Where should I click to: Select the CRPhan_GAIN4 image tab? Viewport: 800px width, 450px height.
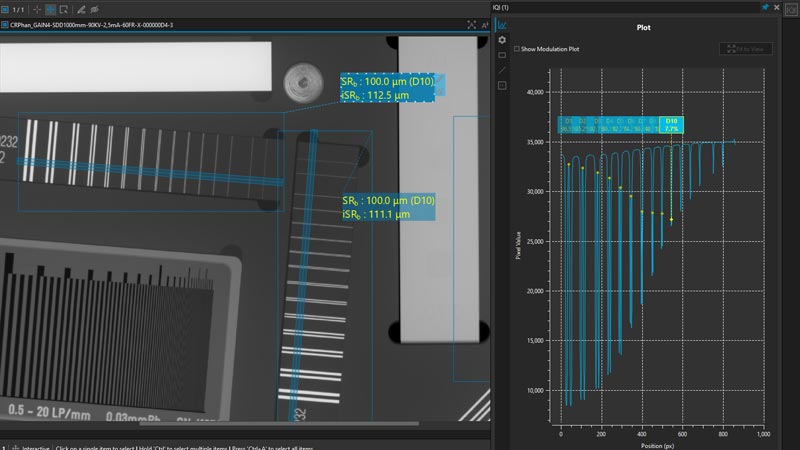[x=87, y=24]
